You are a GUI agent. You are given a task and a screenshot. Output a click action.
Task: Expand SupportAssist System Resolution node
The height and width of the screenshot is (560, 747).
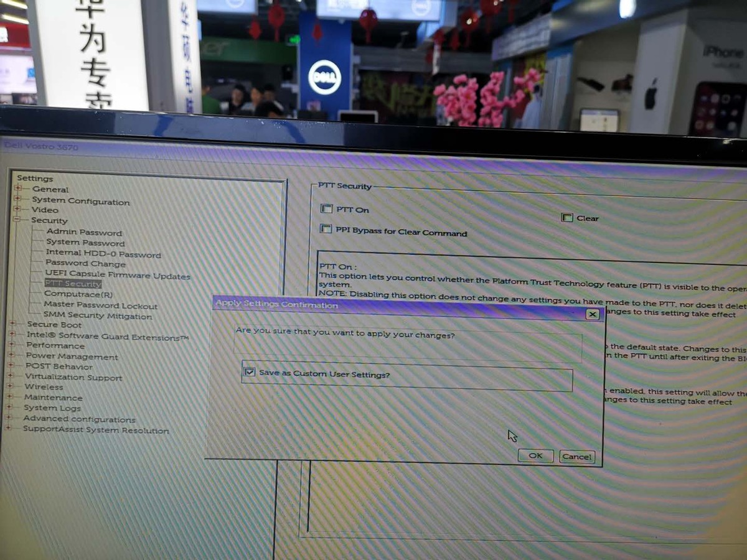point(9,429)
